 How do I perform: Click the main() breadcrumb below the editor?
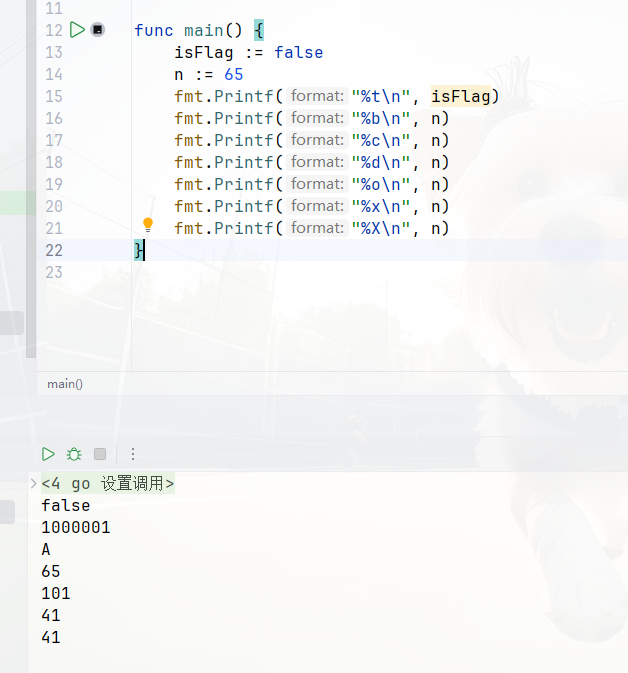[65, 384]
